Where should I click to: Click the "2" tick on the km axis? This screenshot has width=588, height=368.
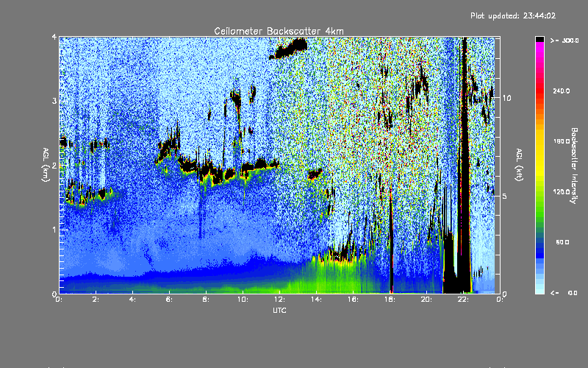[54, 166]
